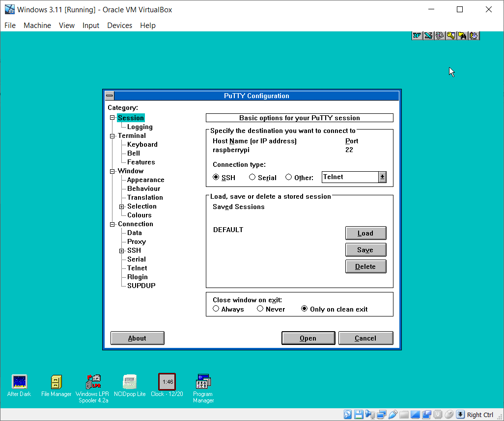Open the VirtualBox View menu

coord(66,26)
